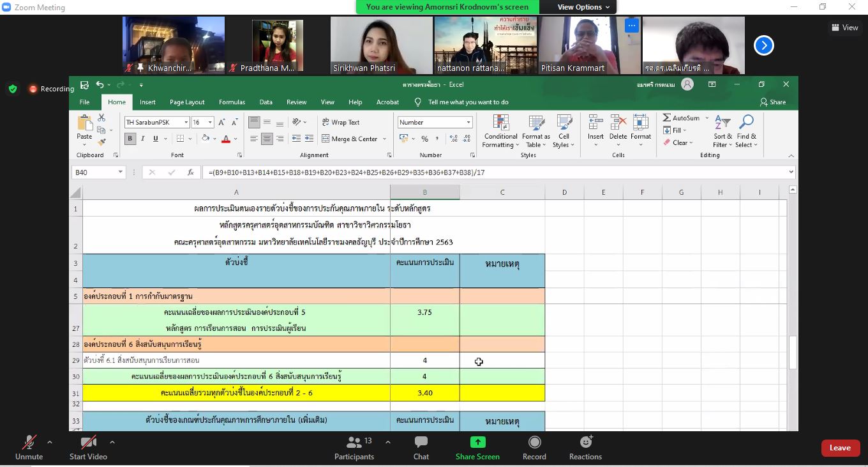Apply red font color

click(226, 139)
